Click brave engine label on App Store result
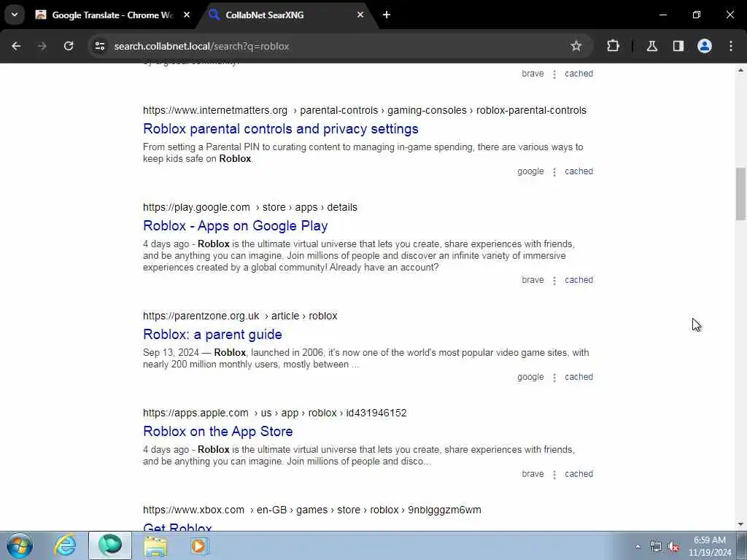The image size is (747, 560). [x=533, y=474]
